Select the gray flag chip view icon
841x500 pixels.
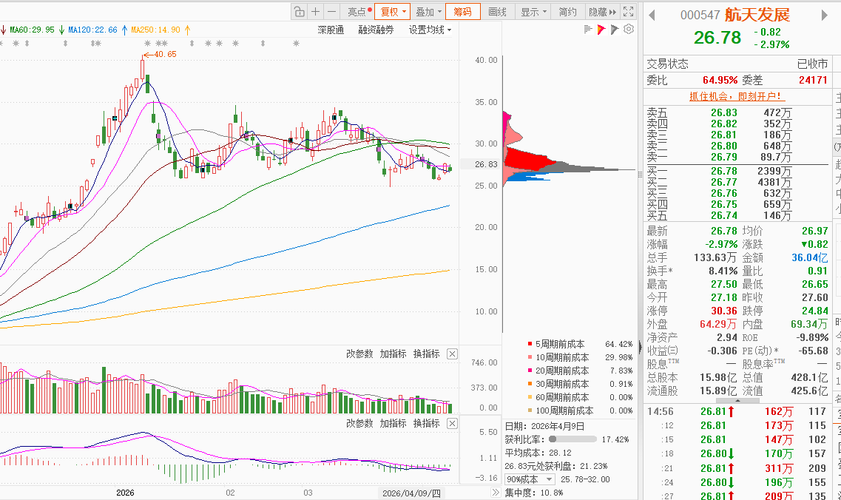tap(588, 29)
